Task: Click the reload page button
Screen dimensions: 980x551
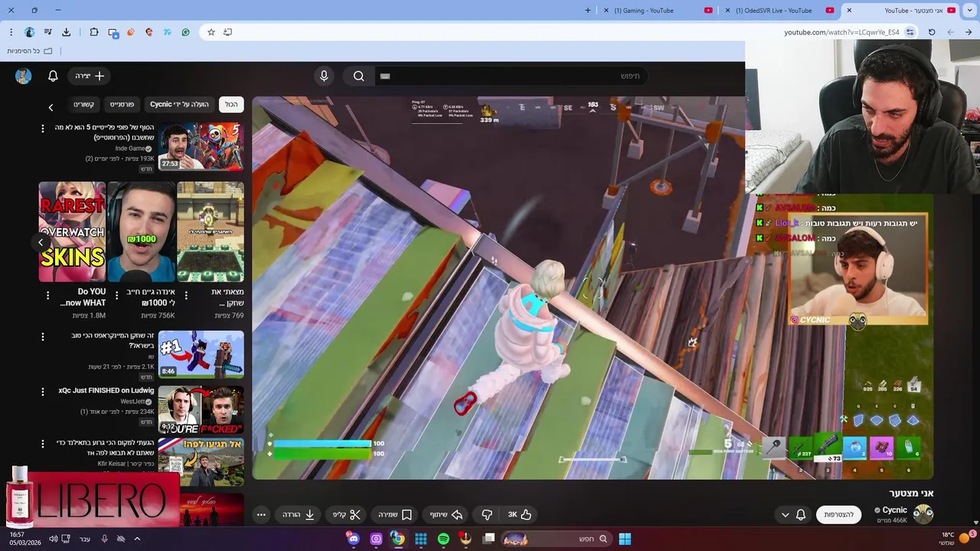Action: pyautogui.click(x=932, y=32)
